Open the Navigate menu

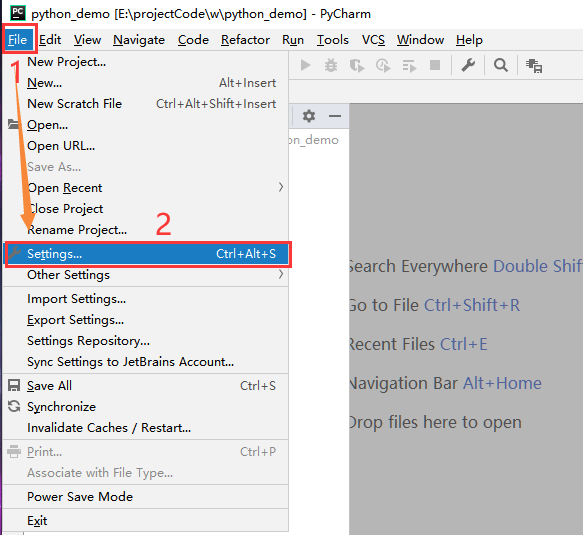coord(139,40)
